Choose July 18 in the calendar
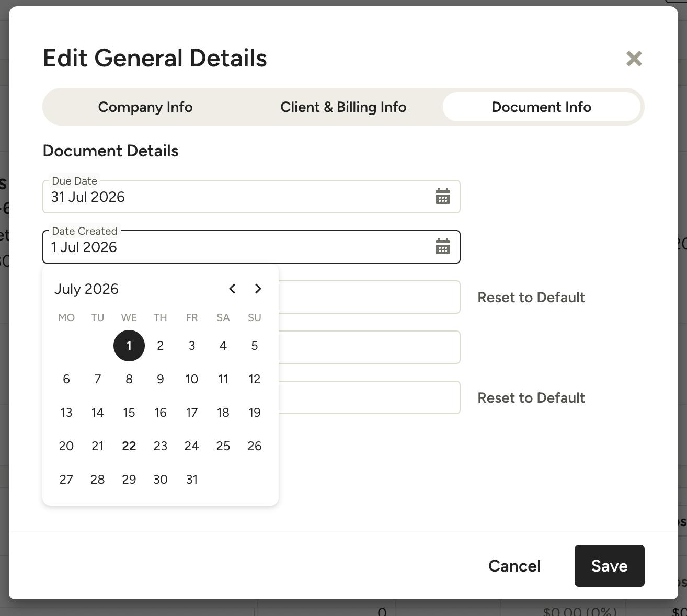This screenshot has height=616, width=687. [223, 413]
